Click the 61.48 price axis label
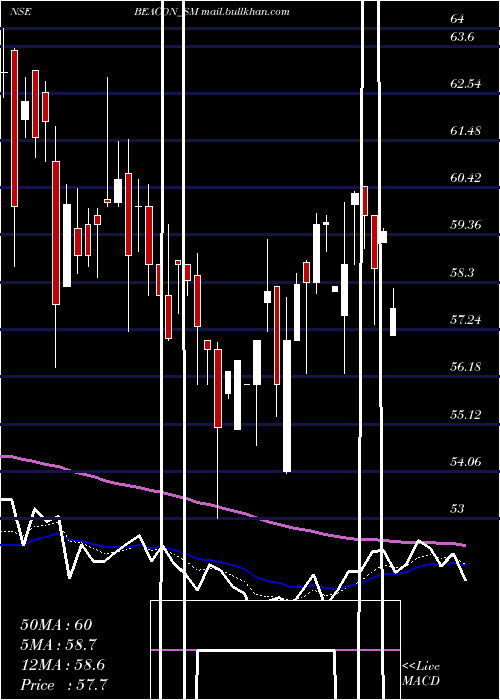The image size is (500, 700). 466,130
